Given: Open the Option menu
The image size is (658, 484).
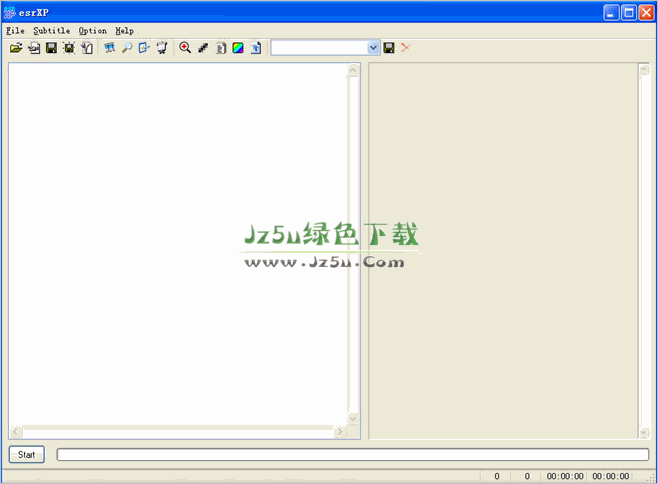Looking at the screenshot, I should click(x=93, y=31).
